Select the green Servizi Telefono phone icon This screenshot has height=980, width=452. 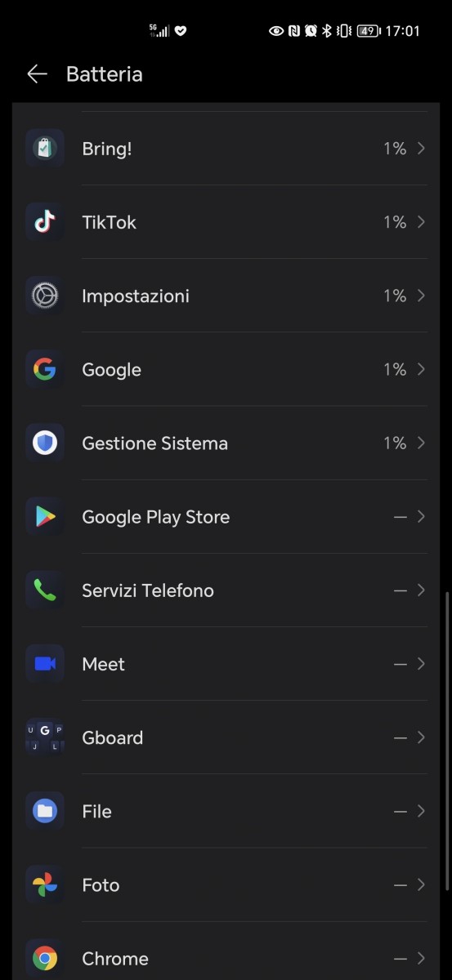[45, 590]
